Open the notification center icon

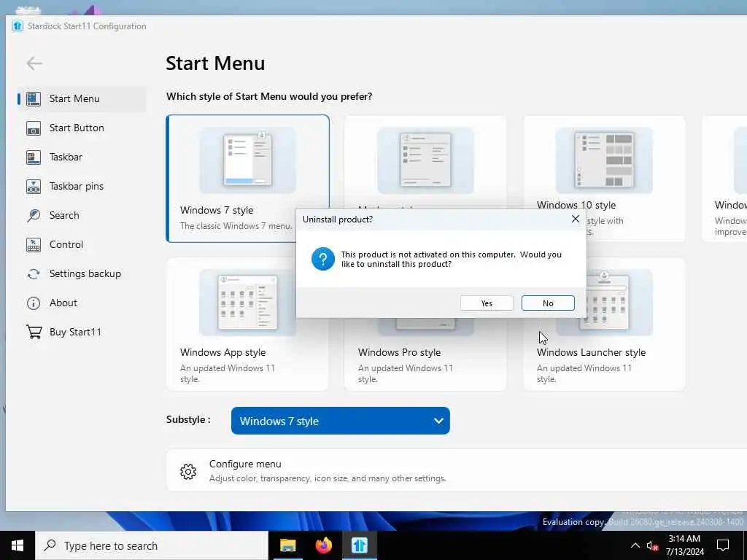tap(723, 545)
